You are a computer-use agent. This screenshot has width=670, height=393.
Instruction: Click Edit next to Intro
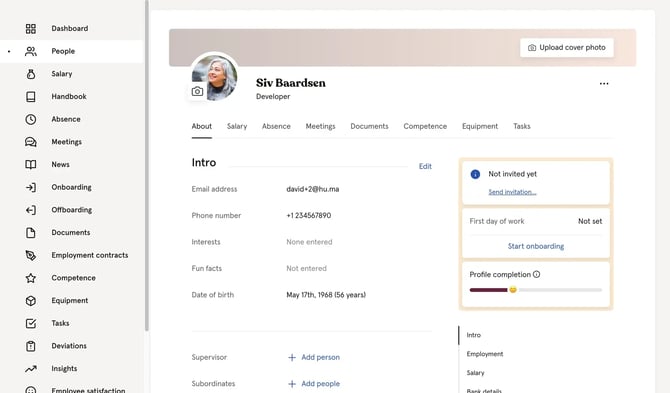tap(425, 166)
